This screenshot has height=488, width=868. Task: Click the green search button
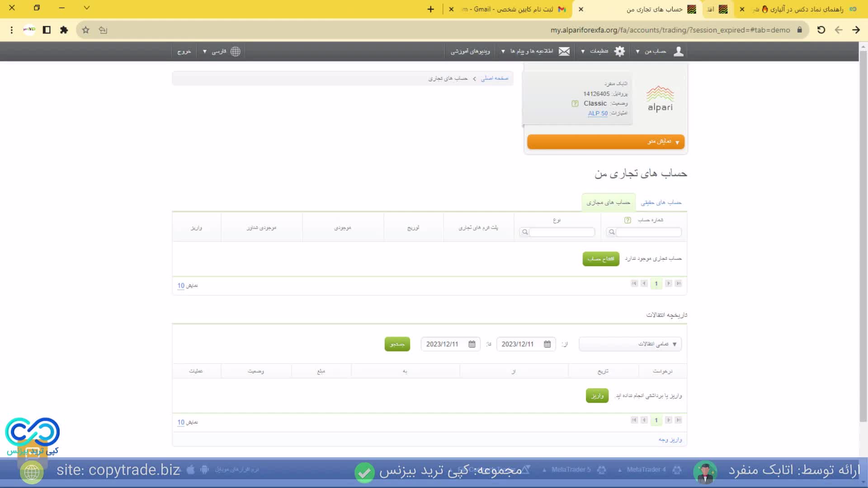397,344
